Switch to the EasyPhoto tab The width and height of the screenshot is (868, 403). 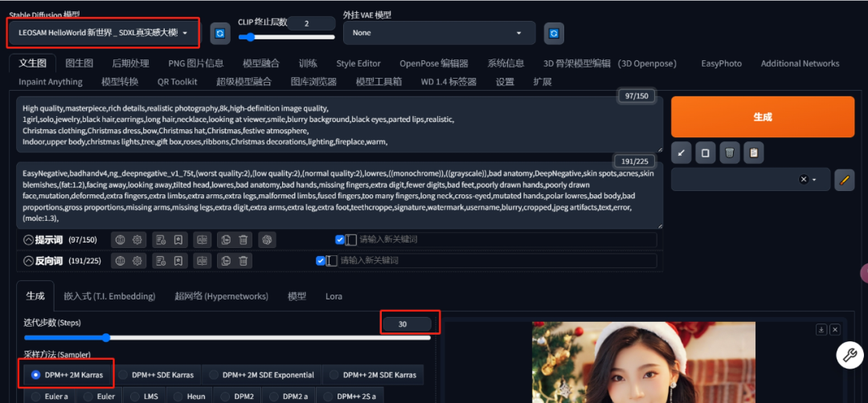721,63
